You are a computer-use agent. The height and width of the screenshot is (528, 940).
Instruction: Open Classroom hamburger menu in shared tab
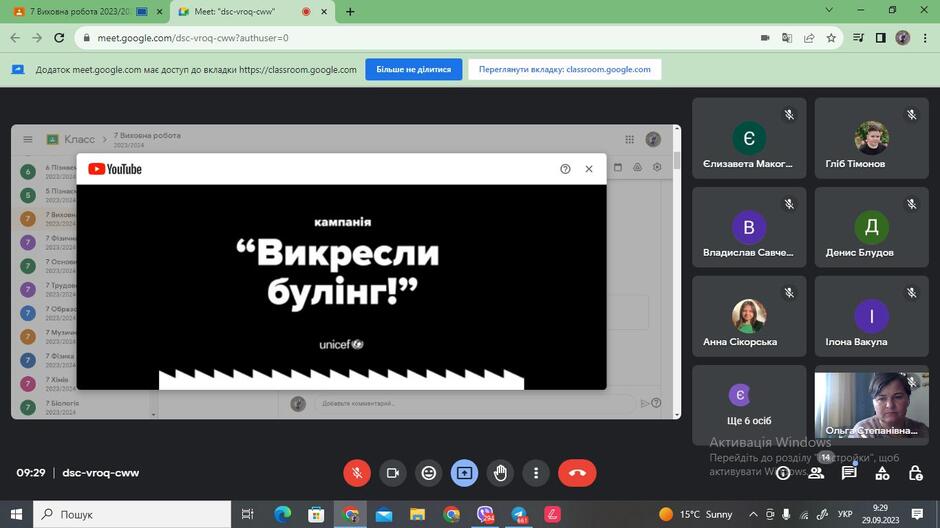tap(28, 139)
